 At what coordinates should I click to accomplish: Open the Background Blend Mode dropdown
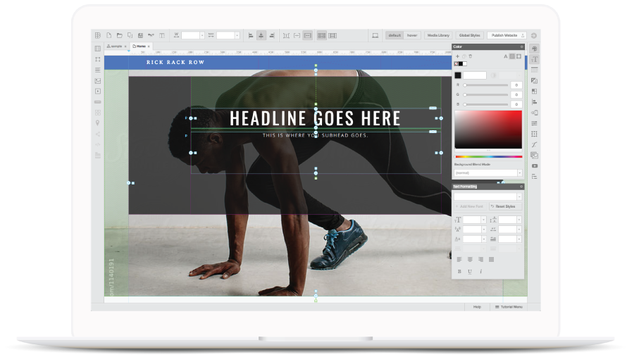tap(488, 172)
